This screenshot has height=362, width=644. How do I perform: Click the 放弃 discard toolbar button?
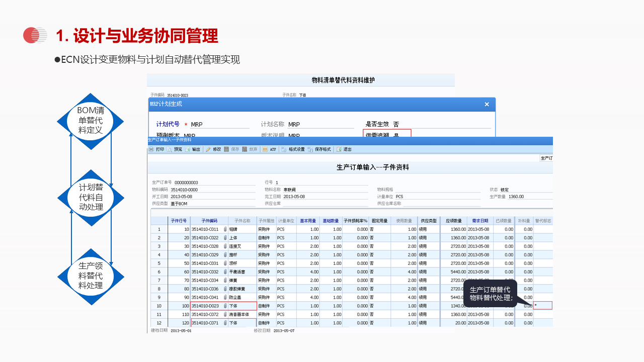click(x=250, y=149)
